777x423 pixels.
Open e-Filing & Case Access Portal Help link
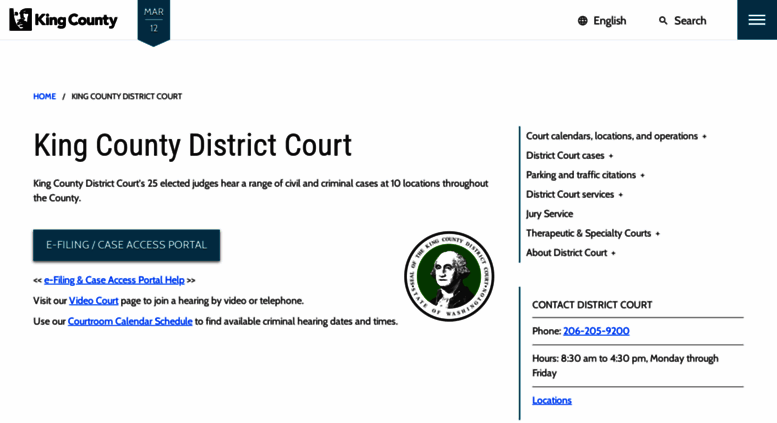[x=114, y=280]
